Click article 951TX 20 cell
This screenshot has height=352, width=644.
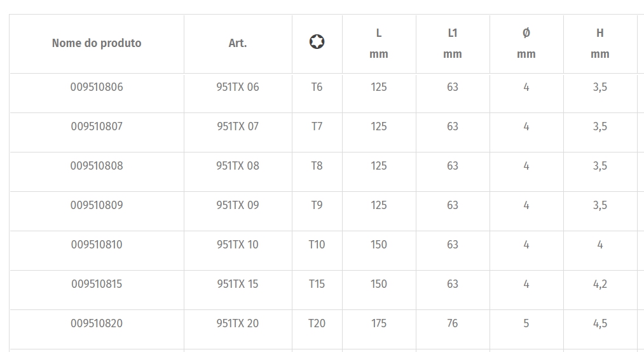tap(238, 323)
